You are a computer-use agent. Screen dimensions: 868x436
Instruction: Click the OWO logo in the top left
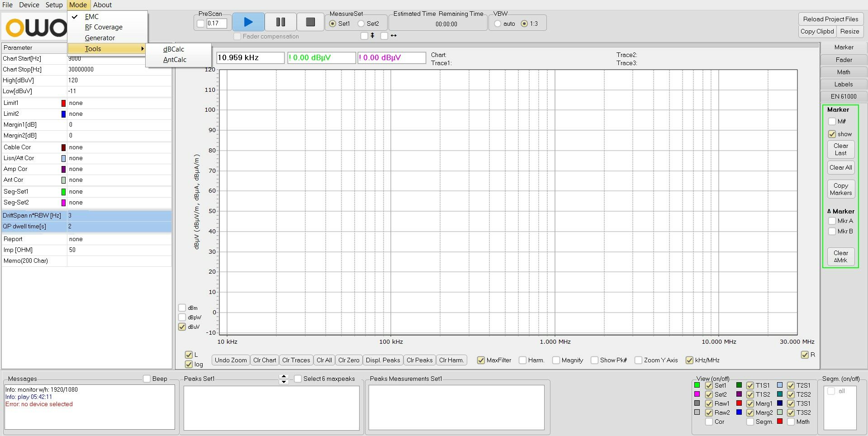pos(34,27)
